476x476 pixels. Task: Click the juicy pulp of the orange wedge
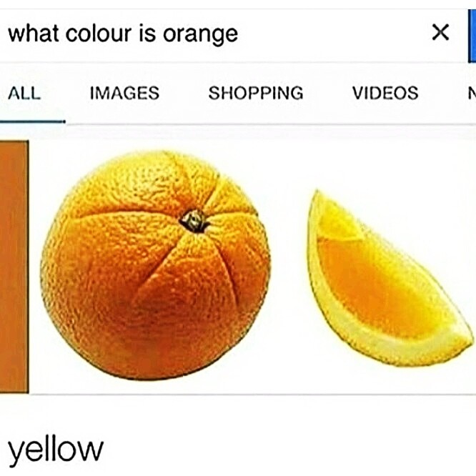[377, 285]
